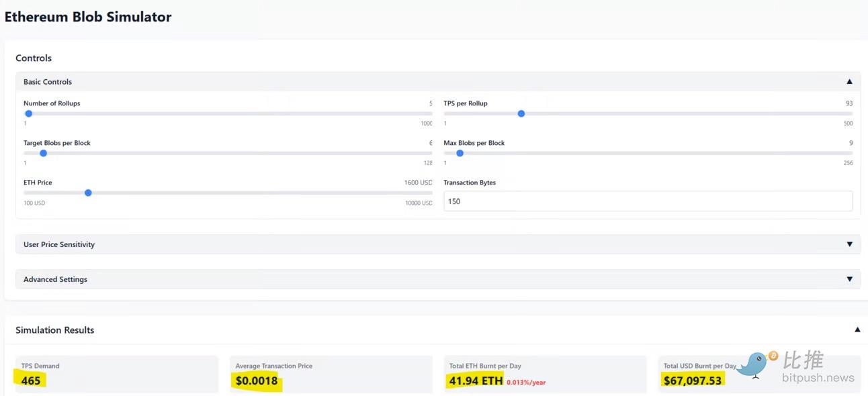Click the Controls heading

[x=34, y=58]
